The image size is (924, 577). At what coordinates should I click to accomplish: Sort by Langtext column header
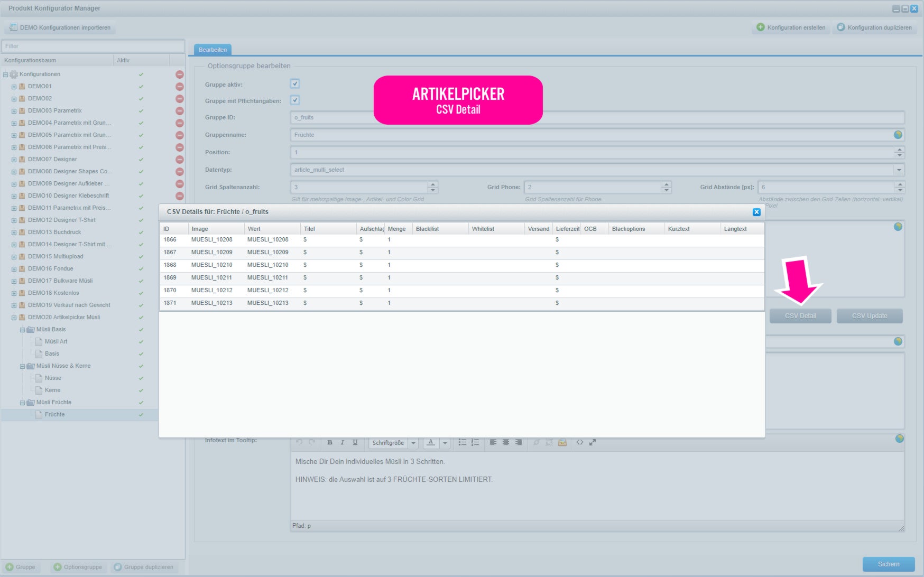pos(742,229)
